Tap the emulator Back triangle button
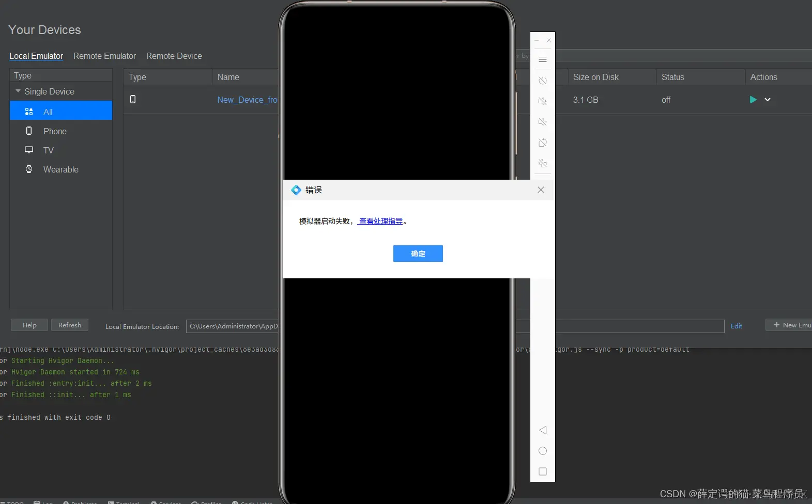Viewport: 812px width, 504px height. coord(543,430)
